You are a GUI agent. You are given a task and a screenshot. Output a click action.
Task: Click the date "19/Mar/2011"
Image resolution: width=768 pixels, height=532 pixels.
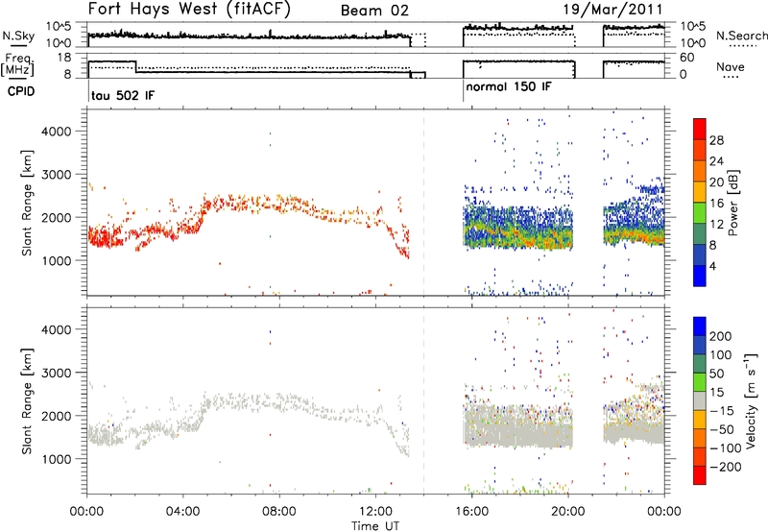612,10
